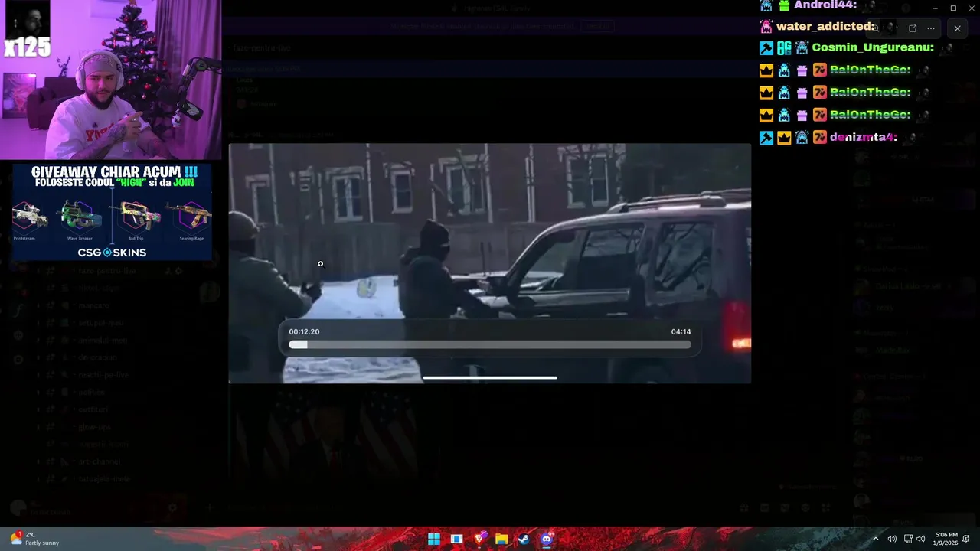Open the politics channel
Screen dimensions: 980x551
pyautogui.click(x=91, y=392)
